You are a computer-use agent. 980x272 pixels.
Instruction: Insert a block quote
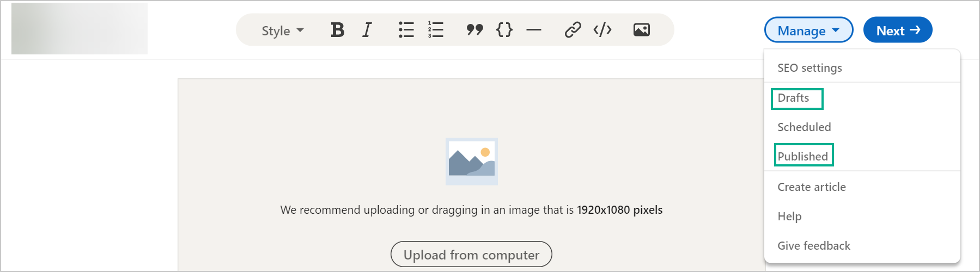[x=475, y=30]
